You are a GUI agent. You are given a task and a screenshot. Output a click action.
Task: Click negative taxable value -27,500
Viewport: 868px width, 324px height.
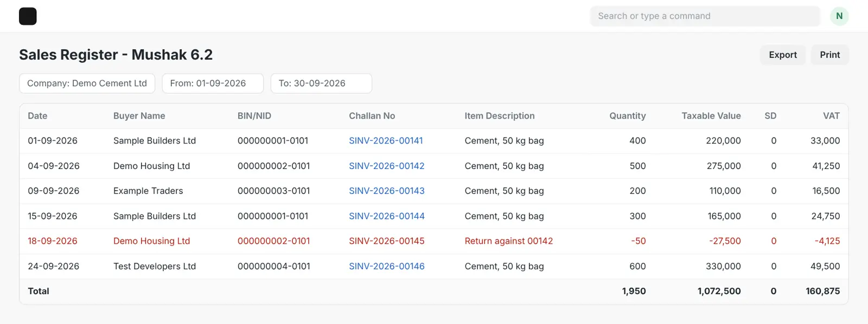click(725, 241)
